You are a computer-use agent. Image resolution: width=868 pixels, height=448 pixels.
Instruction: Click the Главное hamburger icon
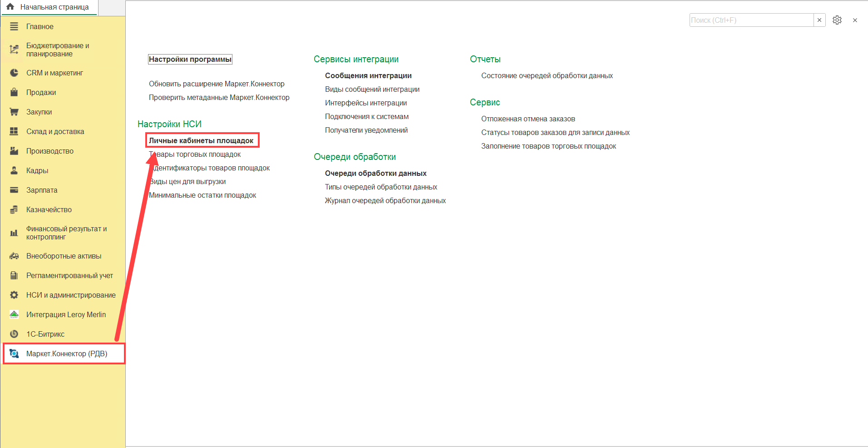14,26
